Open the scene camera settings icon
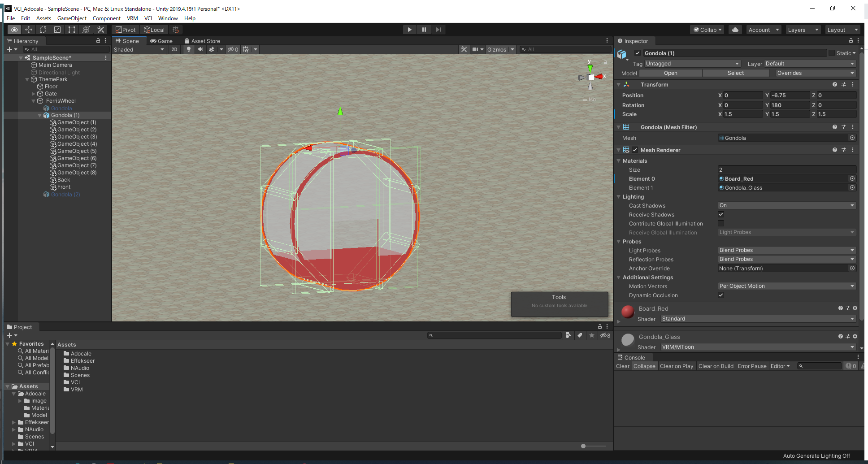The image size is (868, 464). click(x=475, y=49)
